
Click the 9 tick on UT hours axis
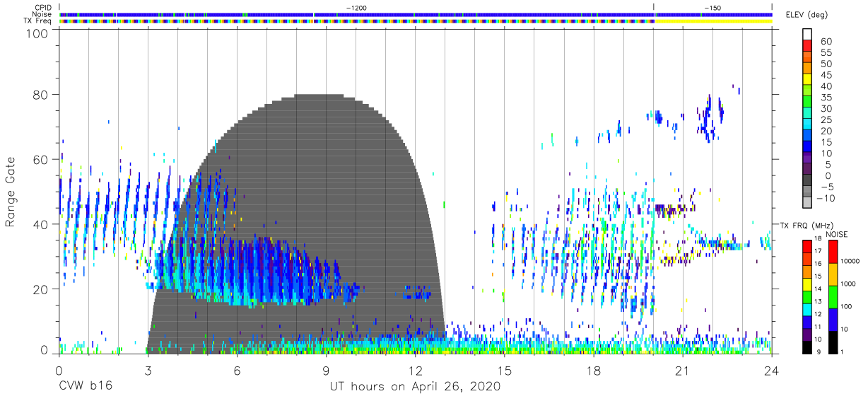click(326, 371)
